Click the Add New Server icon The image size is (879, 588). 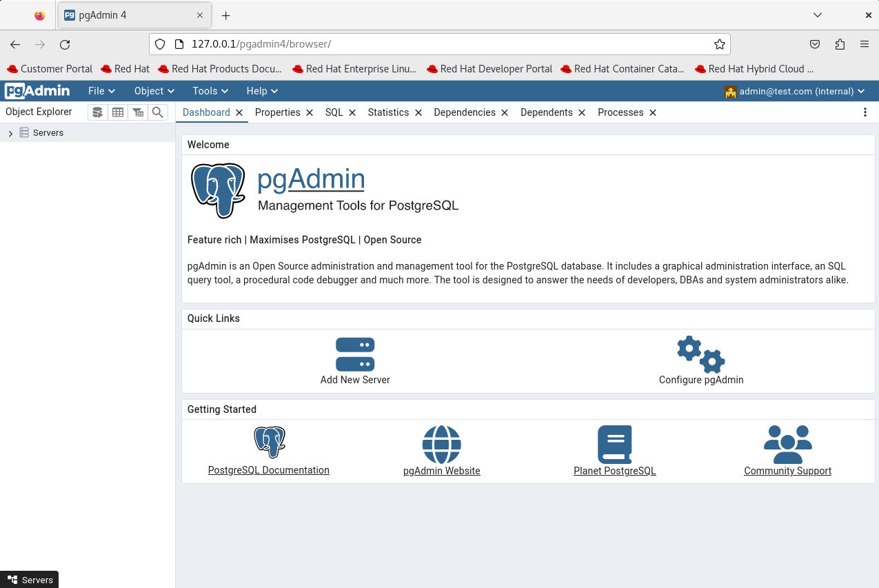click(x=355, y=354)
